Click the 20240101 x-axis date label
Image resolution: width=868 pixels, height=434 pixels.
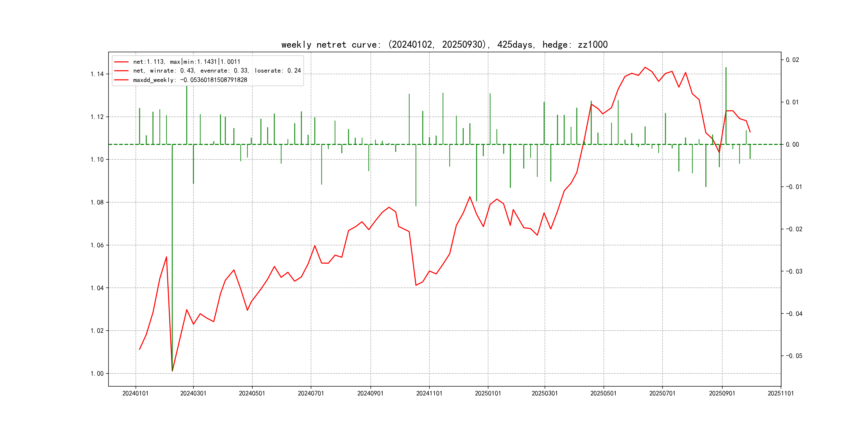pos(136,393)
